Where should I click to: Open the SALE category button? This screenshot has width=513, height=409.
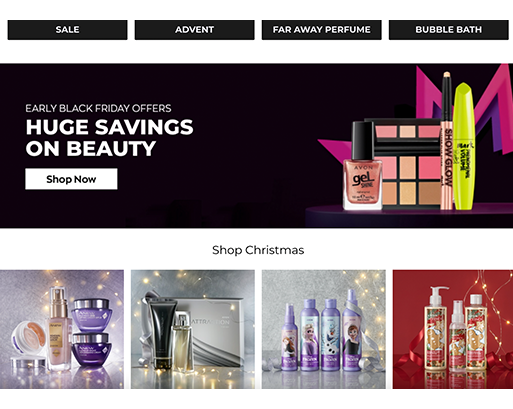67,30
